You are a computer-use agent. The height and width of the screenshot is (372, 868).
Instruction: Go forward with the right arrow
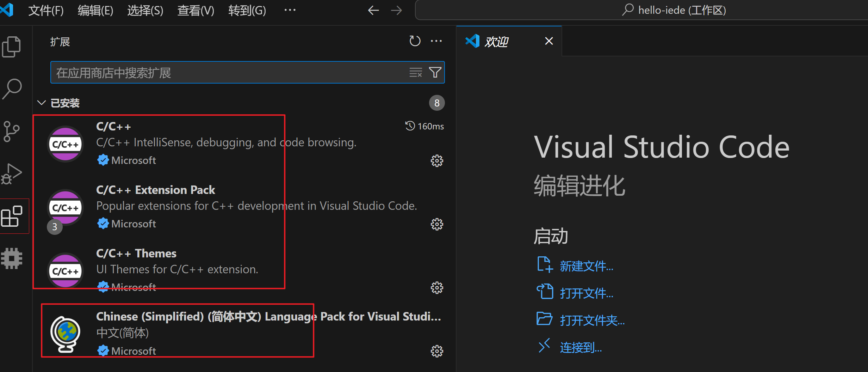coord(396,10)
